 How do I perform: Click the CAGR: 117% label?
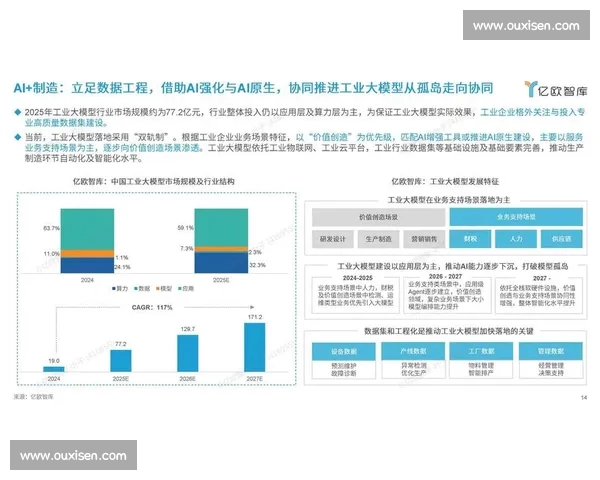pyautogui.click(x=152, y=307)
